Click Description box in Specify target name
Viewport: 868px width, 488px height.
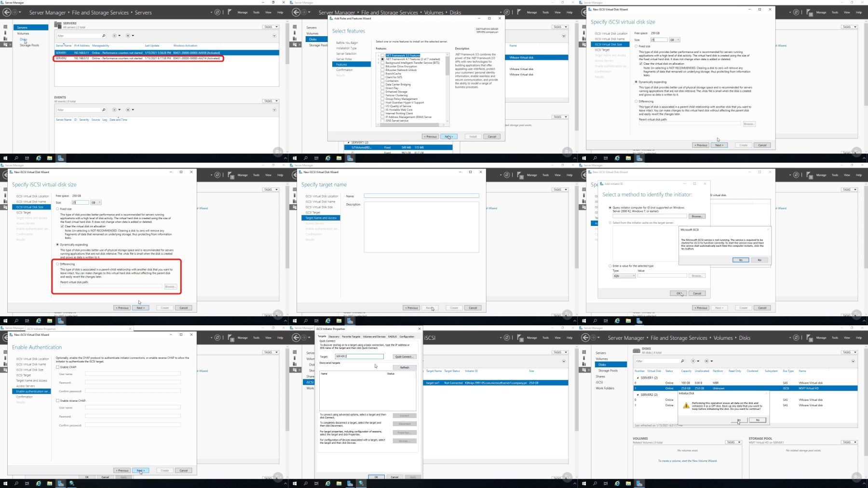click(x=421, y=227)
